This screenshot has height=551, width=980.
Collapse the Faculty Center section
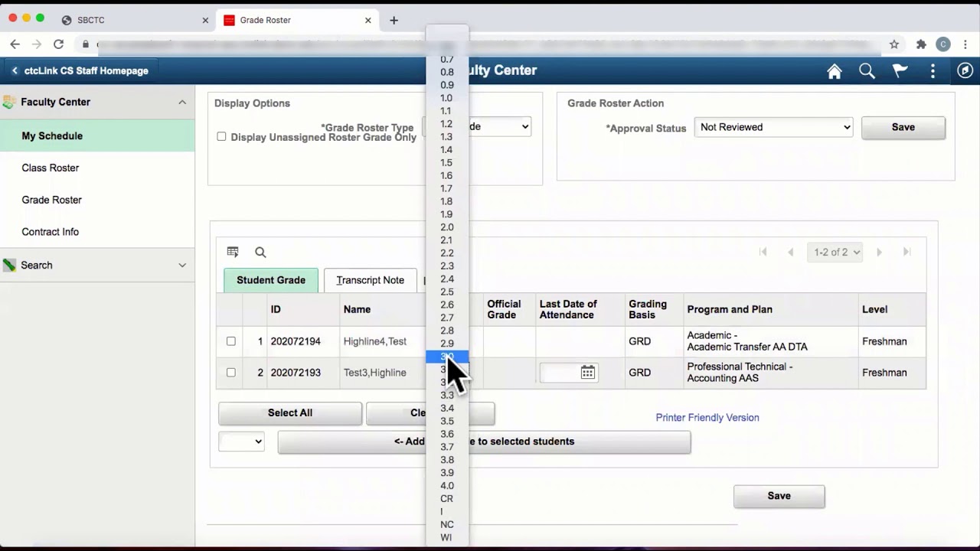click(x=182, y=102)
